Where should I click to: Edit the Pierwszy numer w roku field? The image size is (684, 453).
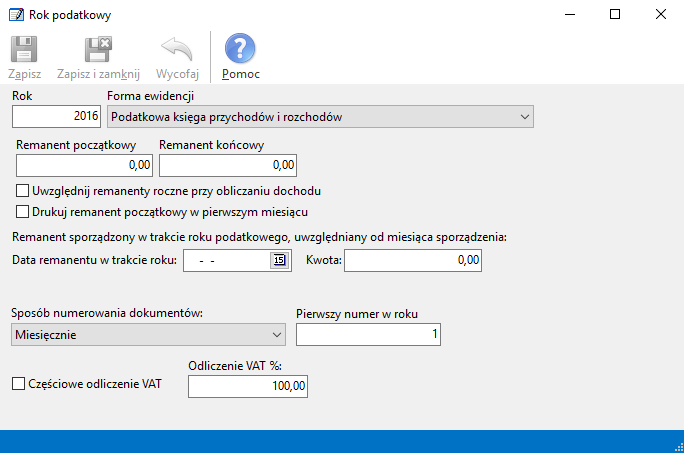(x=369, y=335)
